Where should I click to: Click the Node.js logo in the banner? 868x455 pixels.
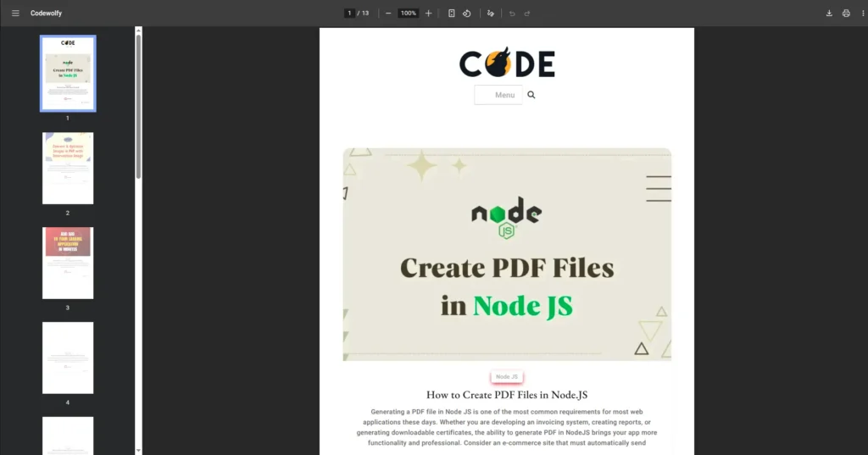point(507,218)
